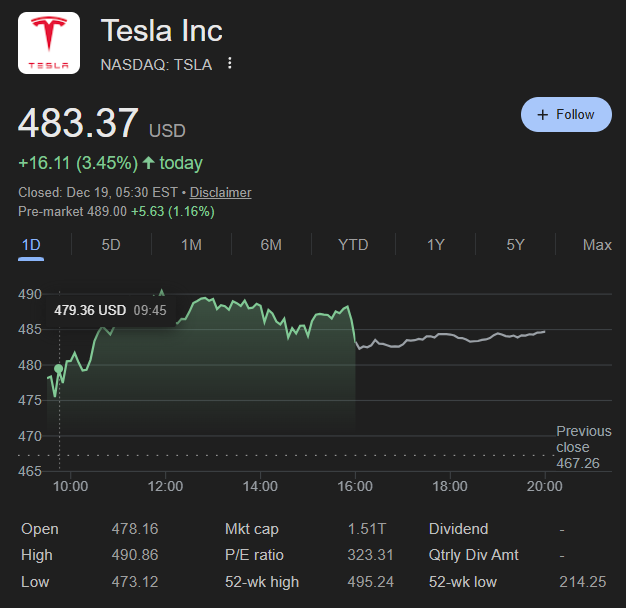Switch to the 1M chart tab
626x608 pixels.
click(x=191, y=245)
